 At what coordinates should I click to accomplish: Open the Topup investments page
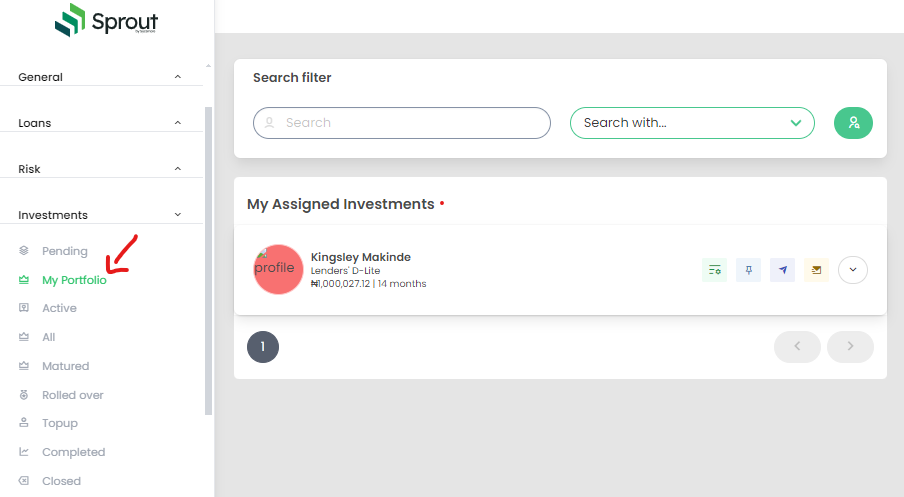59,423
